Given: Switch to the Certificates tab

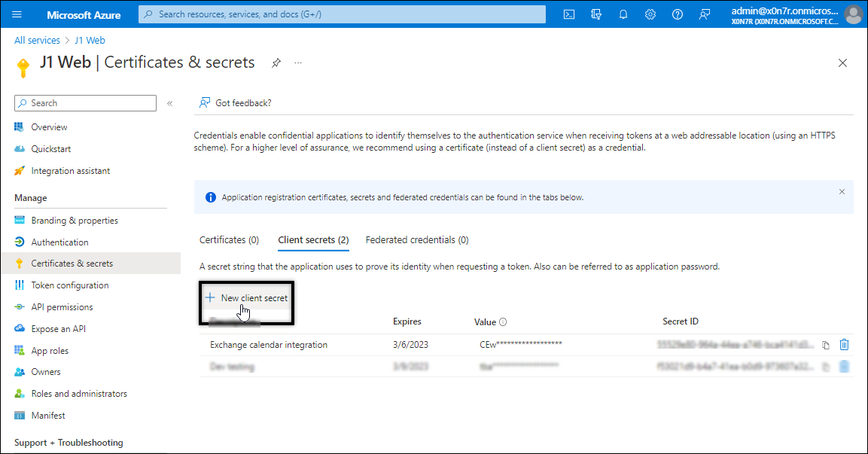Looking at the screenshot, I should 229,240.
